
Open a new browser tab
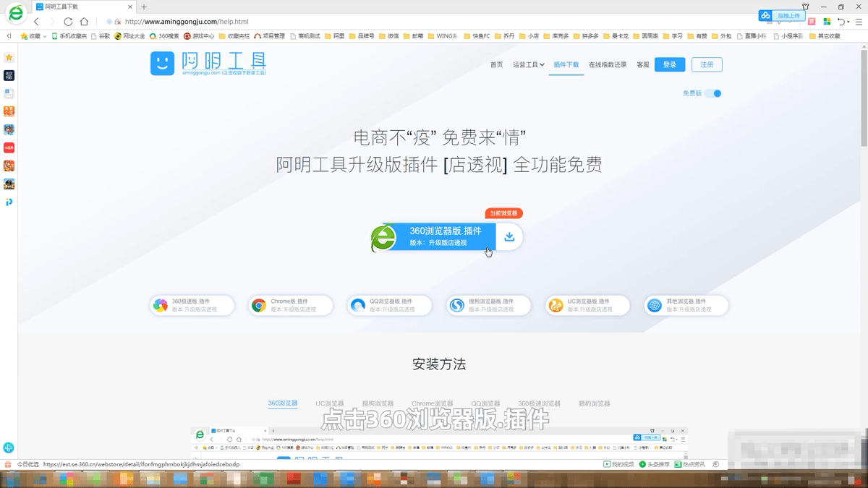click(144, 7)
